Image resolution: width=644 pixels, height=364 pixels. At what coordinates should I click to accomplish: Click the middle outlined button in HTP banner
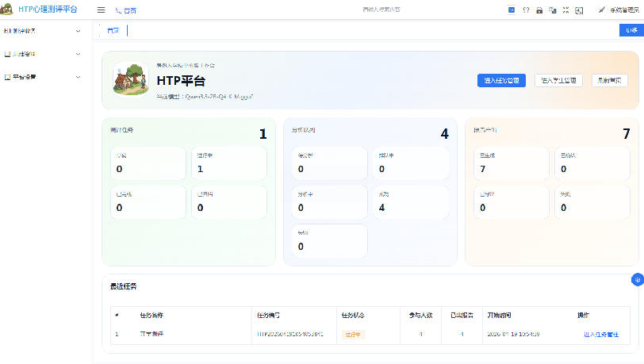558,81
